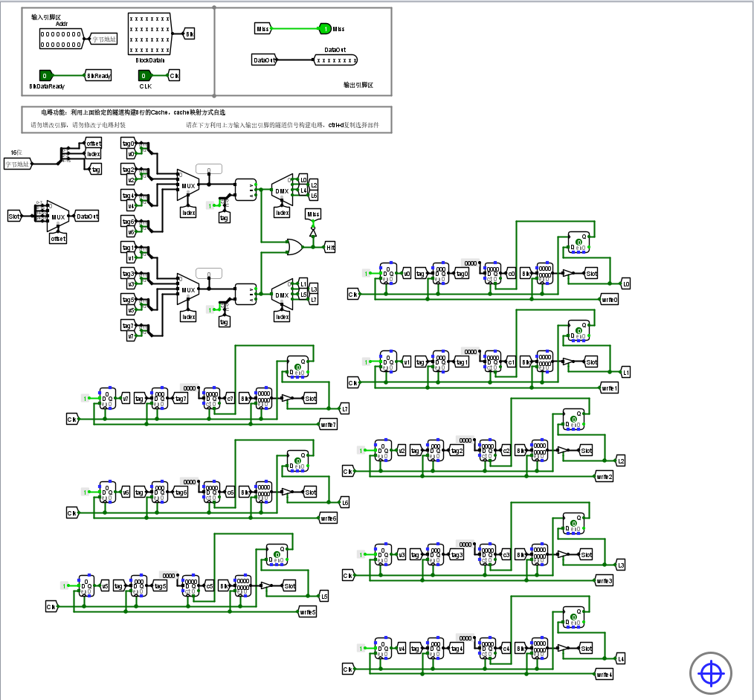Viewport: 754px width, 700px height.
Task: Toggle the CLK input pin value
Action: click(142, 75)
